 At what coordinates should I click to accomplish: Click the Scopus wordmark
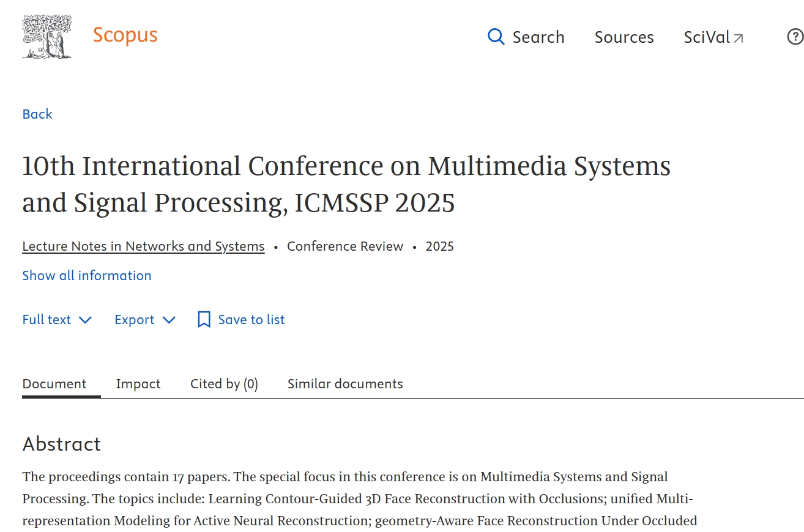(x=125, y=35)
